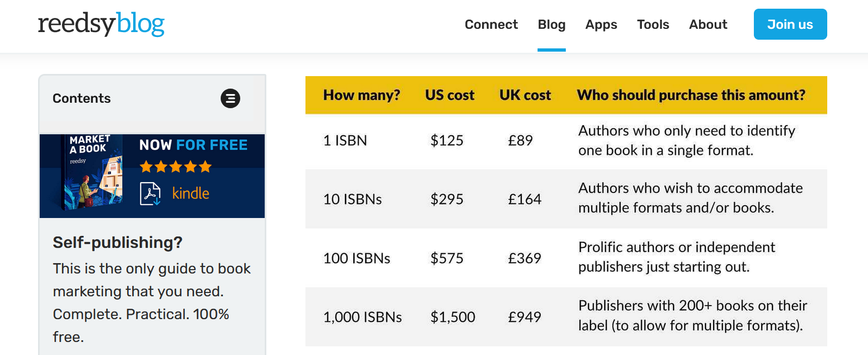868x355 pixels.
Task: Click the middle star in the rating row
Action: [175, 167]
